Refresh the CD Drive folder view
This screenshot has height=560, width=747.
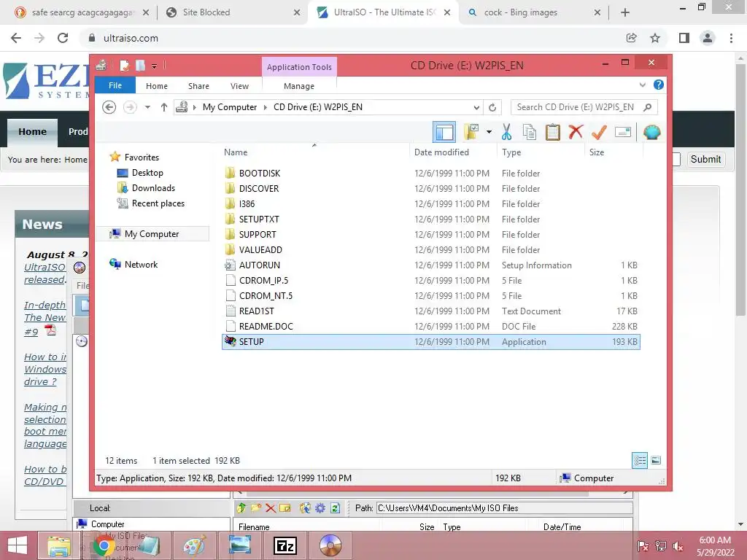click(x=492, y=107)
